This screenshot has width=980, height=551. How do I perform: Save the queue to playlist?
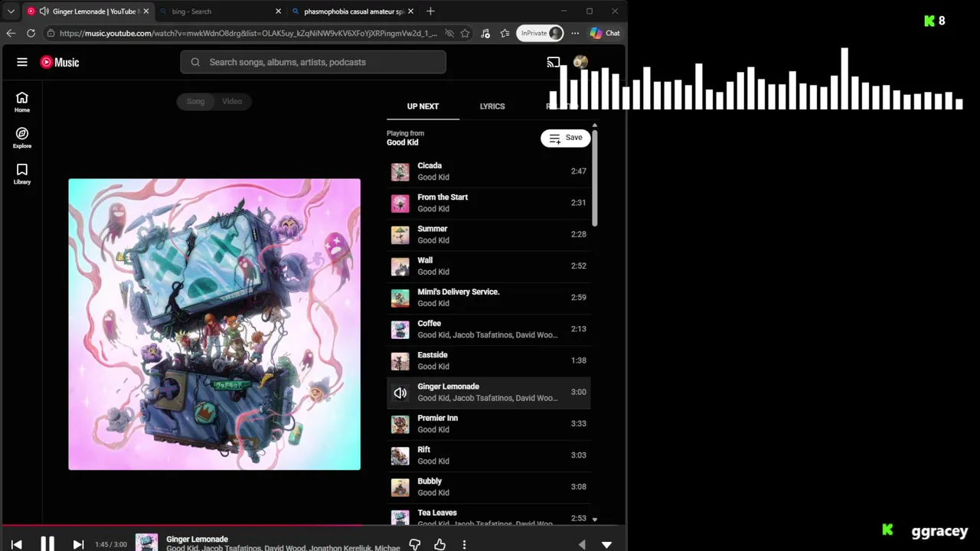(x=566, y=138)
